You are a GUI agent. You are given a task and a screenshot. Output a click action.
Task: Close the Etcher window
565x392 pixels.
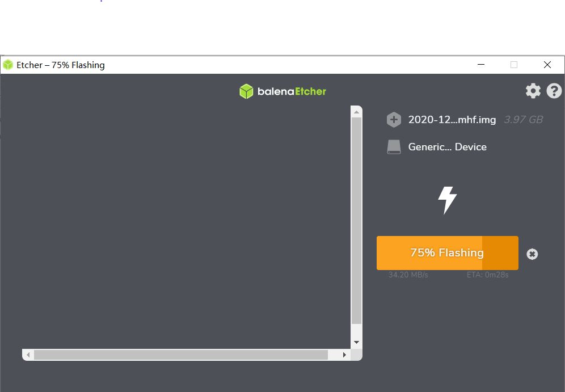[547, 65]
